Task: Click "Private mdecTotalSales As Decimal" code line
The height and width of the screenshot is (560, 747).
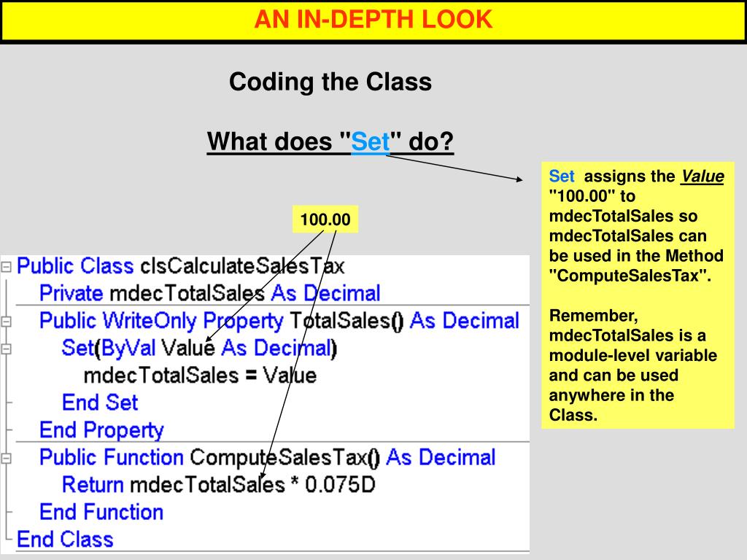Action: pyautogui.click(x=209, y=293)
